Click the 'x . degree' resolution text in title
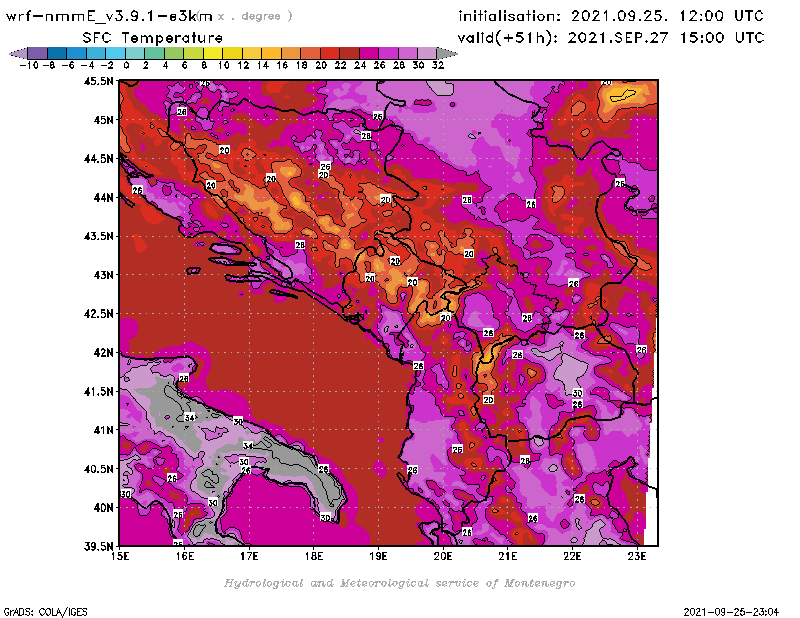800x618 pixels. point(255,16)
